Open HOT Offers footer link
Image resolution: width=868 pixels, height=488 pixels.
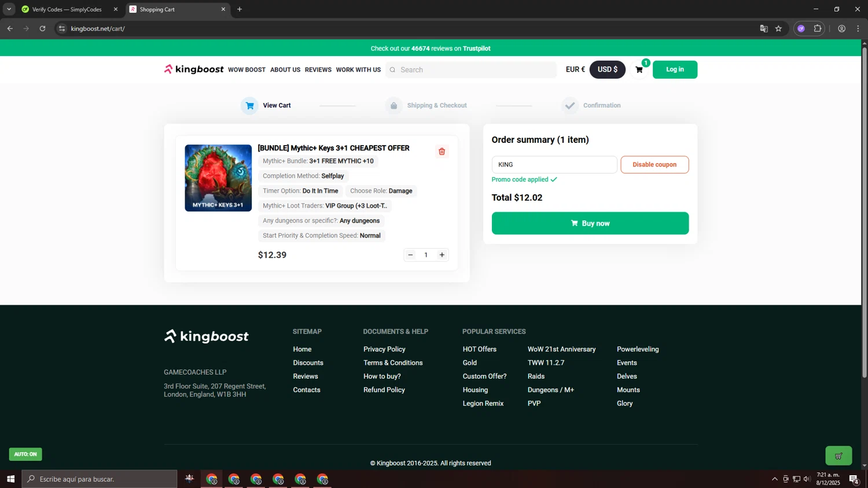pos(480,349)
